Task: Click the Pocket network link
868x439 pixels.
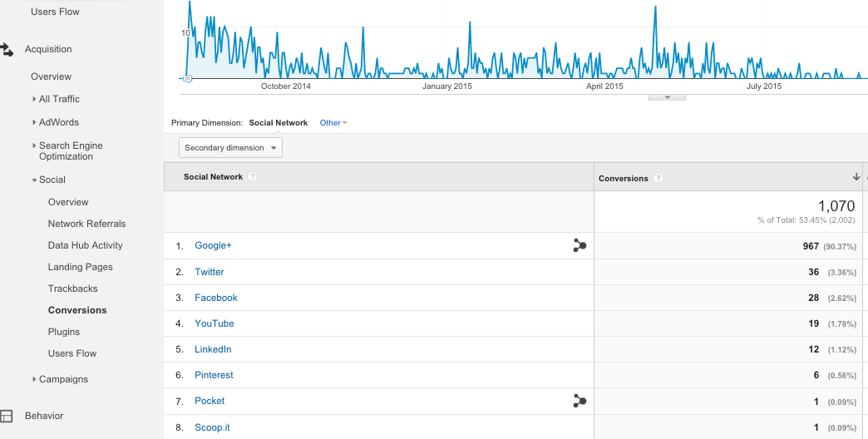Action: coord(210,401)
